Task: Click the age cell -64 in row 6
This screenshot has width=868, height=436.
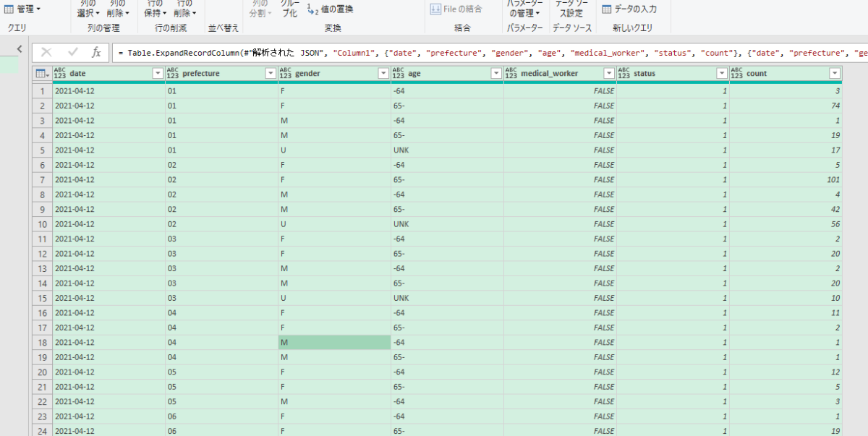Action: pyautogui.click(x=447, y=165)
